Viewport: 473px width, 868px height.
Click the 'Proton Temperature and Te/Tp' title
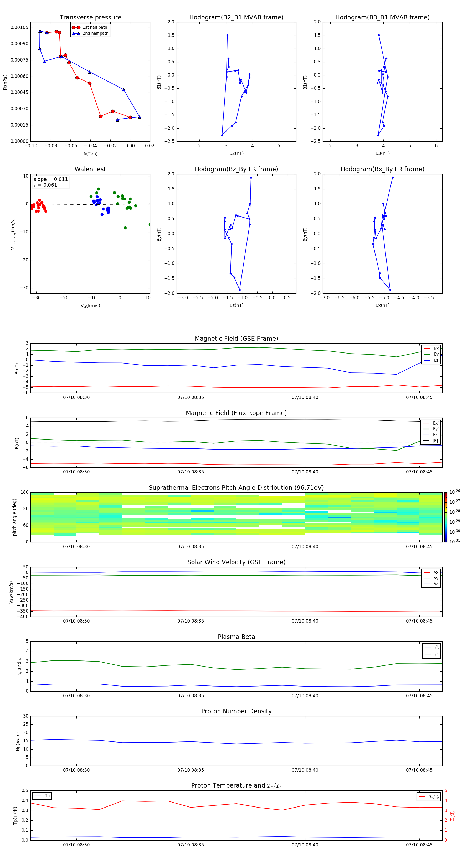point(236,786)
